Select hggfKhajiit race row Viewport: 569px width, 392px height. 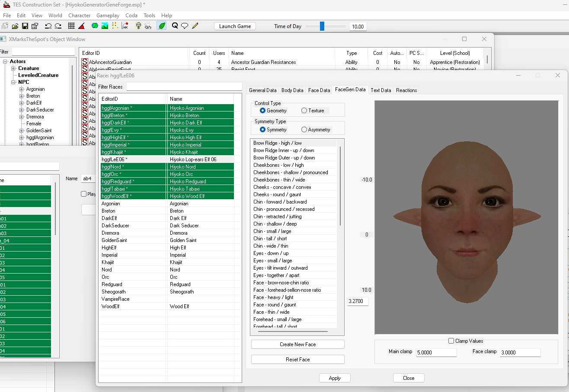[x=167, y=152]
